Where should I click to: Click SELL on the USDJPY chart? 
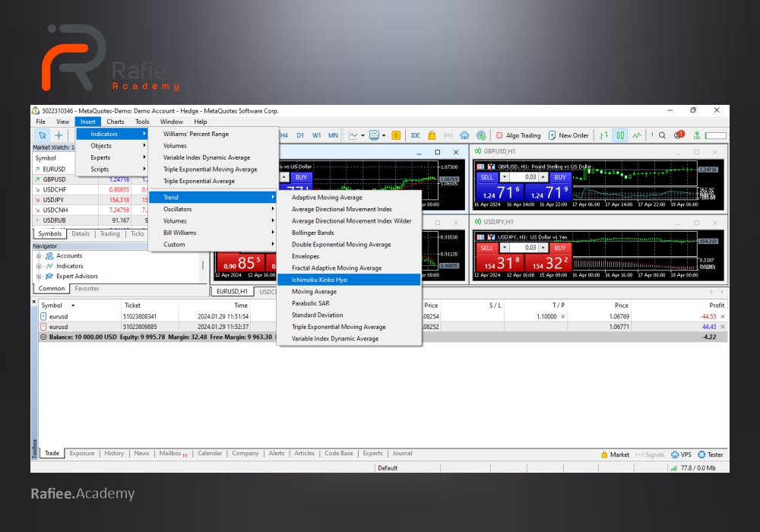click(486, 248)
